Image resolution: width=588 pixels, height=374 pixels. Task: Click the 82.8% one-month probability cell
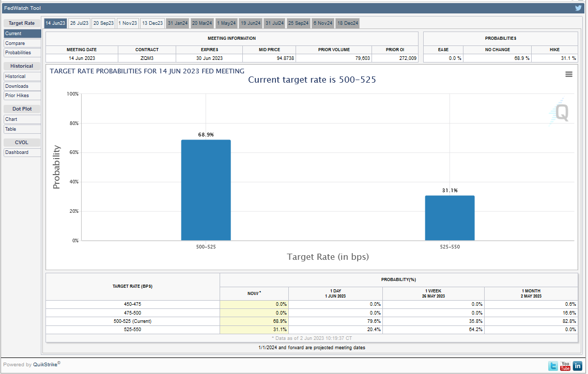tap(531, 321)
